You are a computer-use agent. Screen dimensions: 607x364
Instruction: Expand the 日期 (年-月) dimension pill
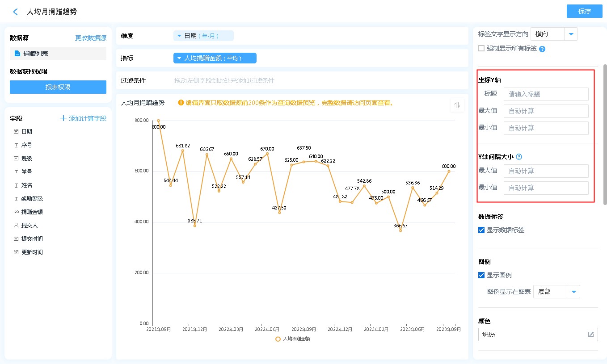pos(179,36)
